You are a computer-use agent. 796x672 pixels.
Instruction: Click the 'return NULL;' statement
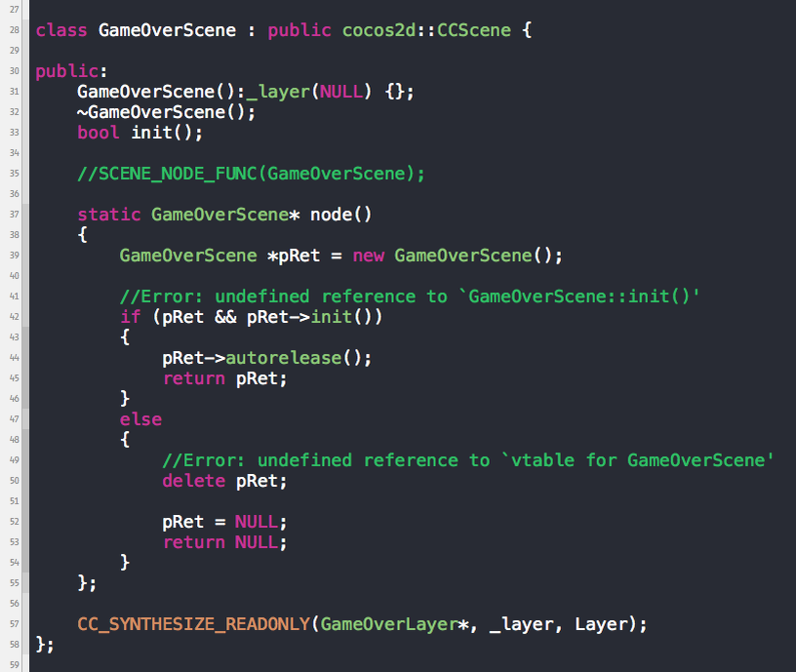[x=224, y=542]
